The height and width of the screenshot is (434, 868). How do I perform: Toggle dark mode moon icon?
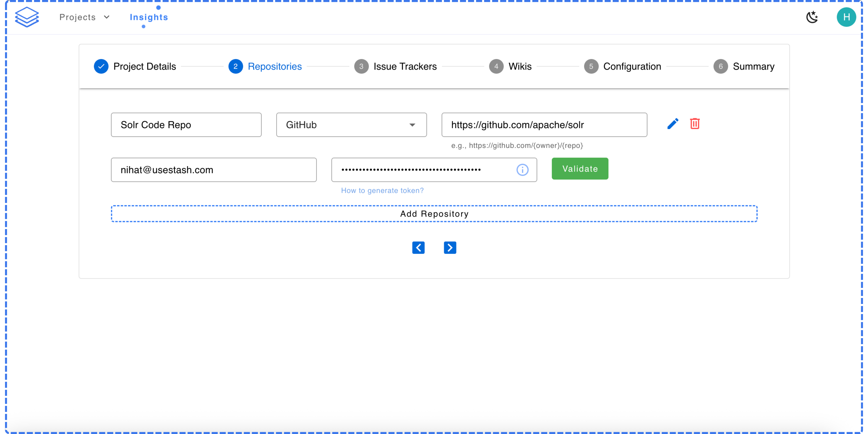coord(812,17)
